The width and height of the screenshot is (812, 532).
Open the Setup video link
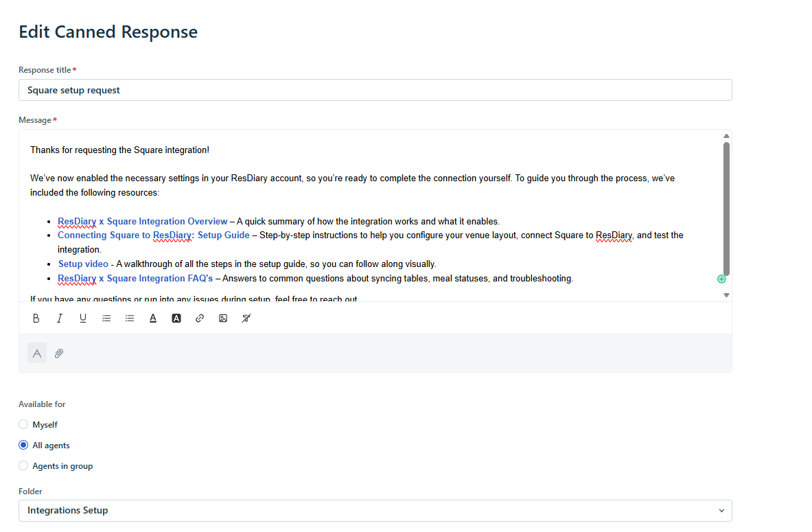click(83, 264)
